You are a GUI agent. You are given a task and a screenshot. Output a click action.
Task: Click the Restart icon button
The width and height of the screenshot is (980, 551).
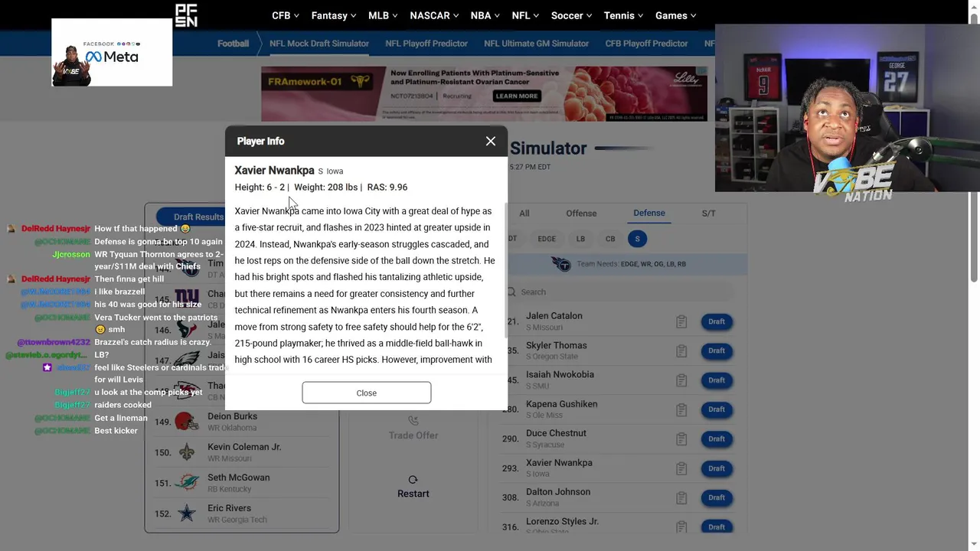click(413, 480)
